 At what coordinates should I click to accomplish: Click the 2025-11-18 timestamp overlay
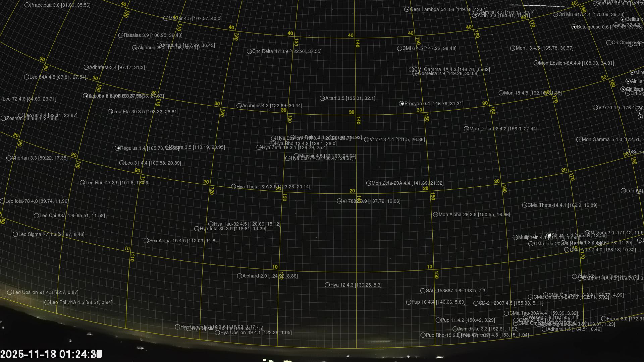click(51, 354)
